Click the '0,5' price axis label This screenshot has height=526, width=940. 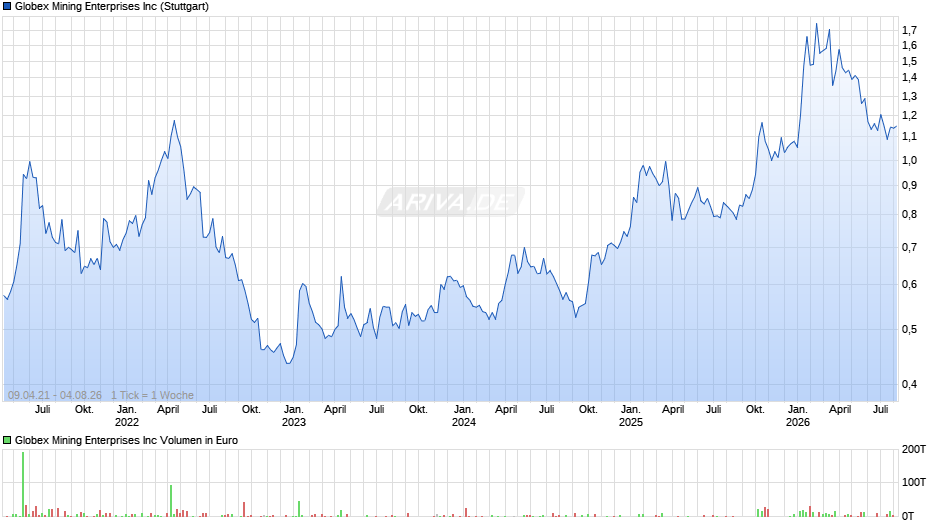click(909, 329)
